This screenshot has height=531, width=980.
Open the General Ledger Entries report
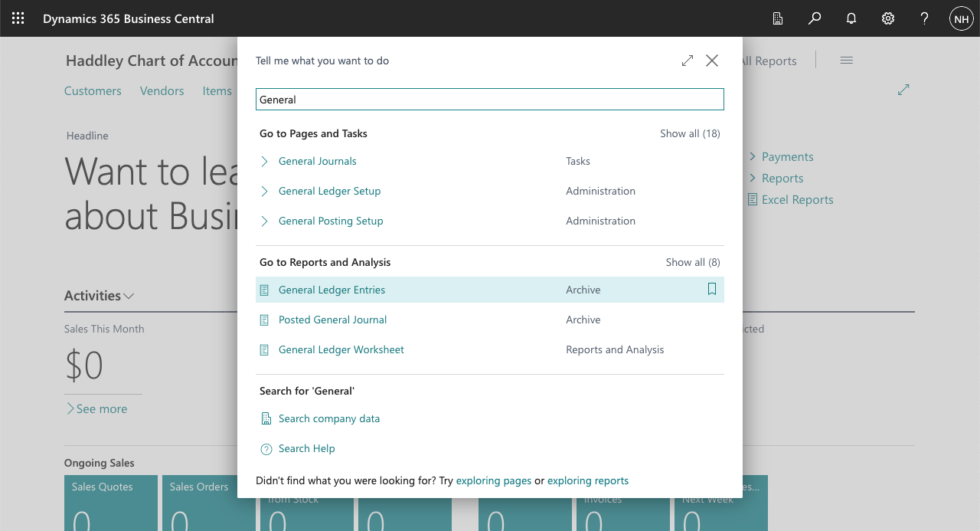332,290
